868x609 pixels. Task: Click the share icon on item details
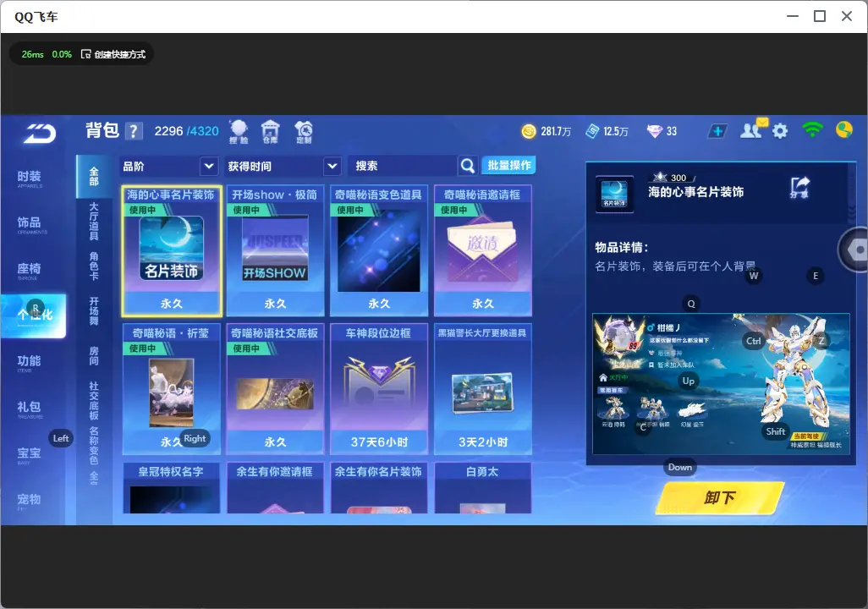coord(799,188)
